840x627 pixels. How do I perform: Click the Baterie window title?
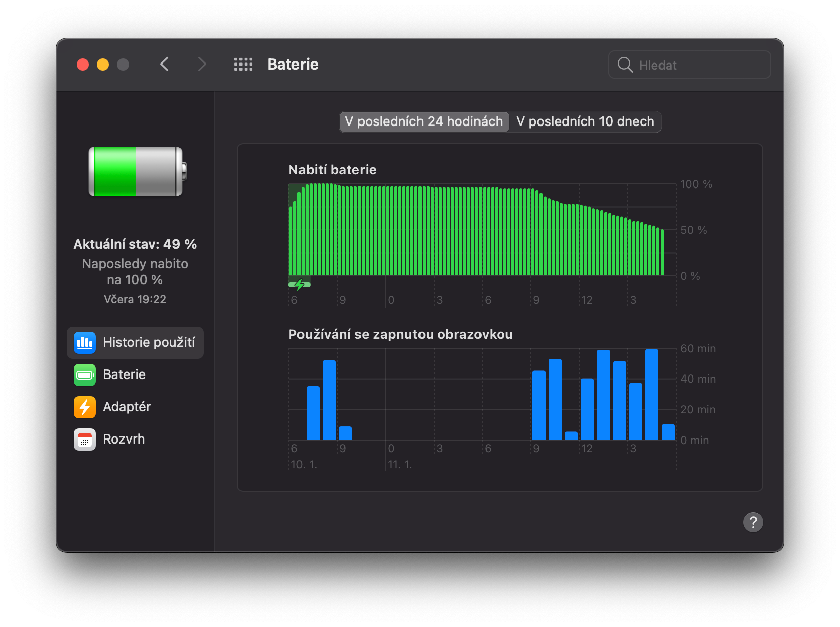click(293, 65)
